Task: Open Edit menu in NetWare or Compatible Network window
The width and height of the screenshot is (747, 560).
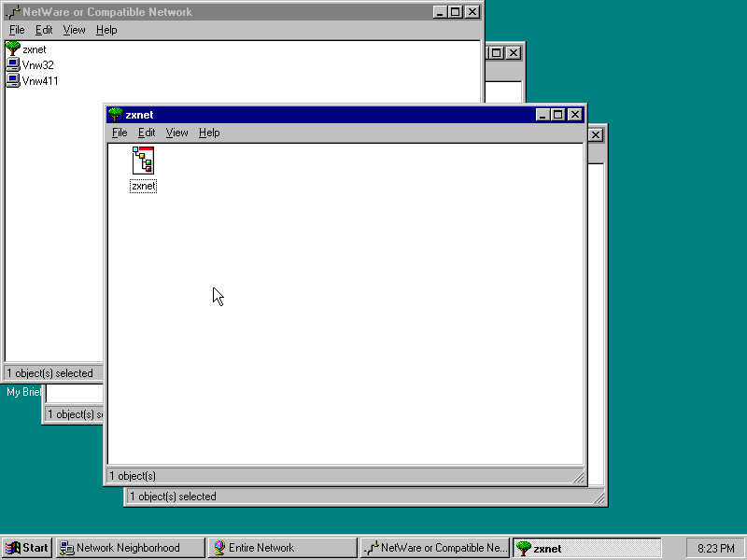Action: (x=44, y=30)
